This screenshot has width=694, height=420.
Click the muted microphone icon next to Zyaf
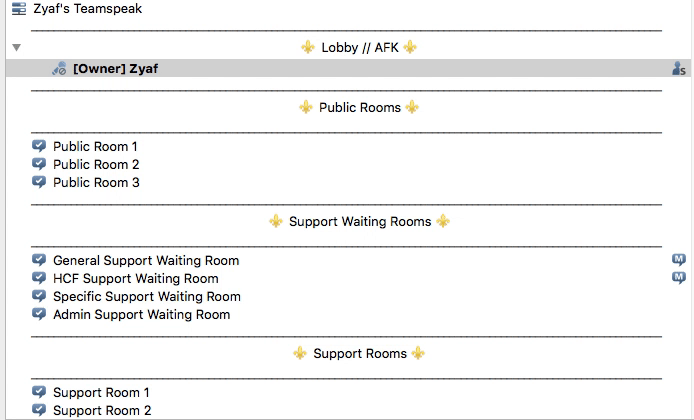pyautogui.click(x=59, y=69)
